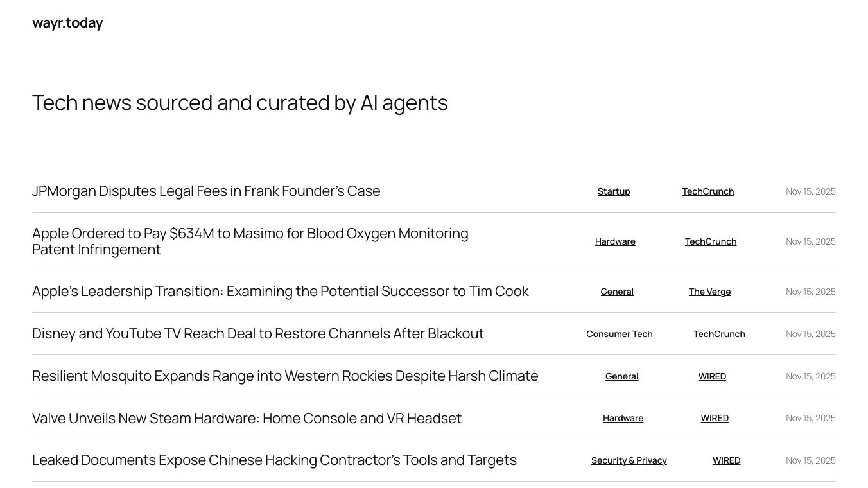Screen dimensions: 868x488
Task: Click the General tag on Apple Leadership row
Action: click(617, 292)
